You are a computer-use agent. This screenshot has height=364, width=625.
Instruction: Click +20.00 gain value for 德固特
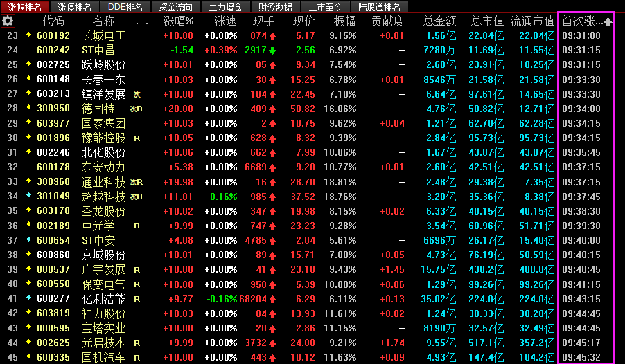click(178, 109)
